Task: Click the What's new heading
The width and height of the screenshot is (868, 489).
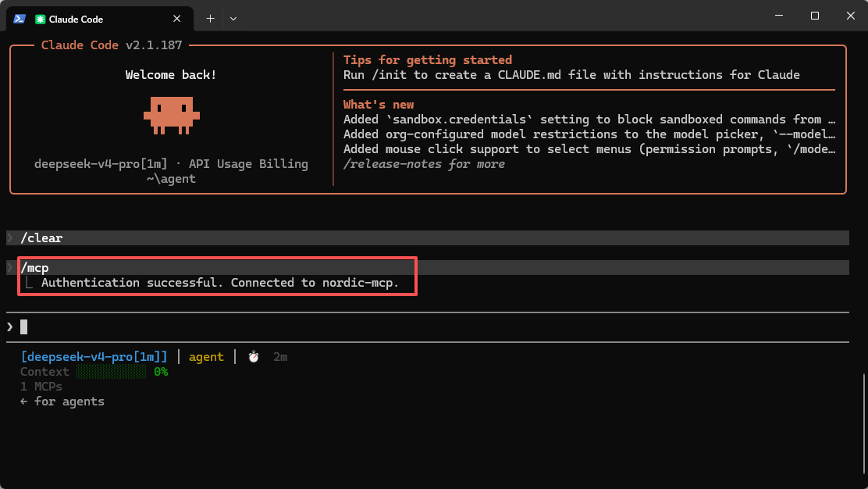Action: point(379,105)
